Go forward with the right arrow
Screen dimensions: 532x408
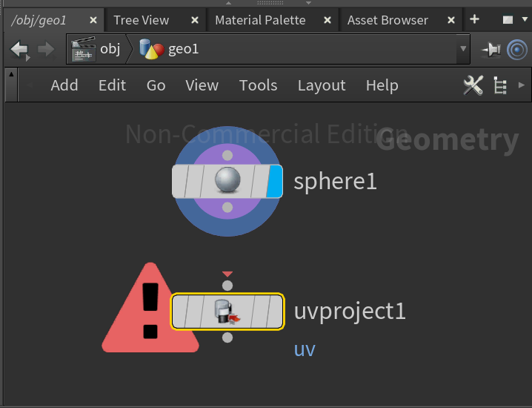pyautogui.click(x=46, y=50)
